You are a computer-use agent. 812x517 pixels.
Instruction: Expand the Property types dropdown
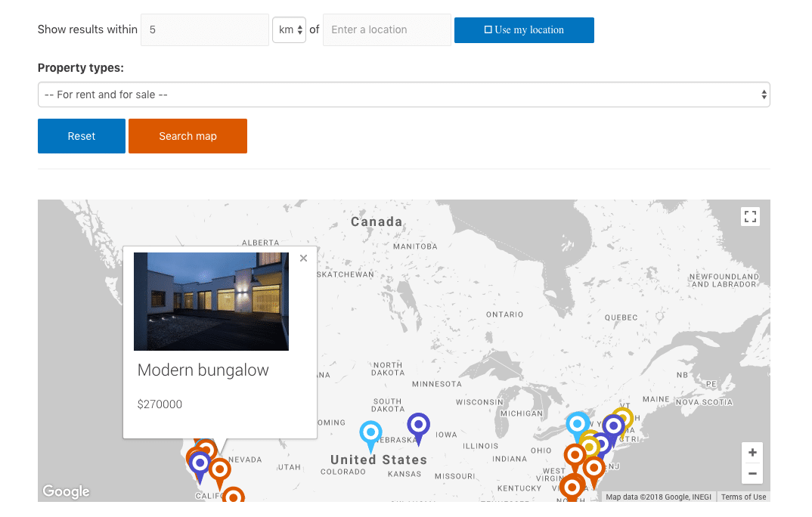pyautogui.click(x=404, y=94)
